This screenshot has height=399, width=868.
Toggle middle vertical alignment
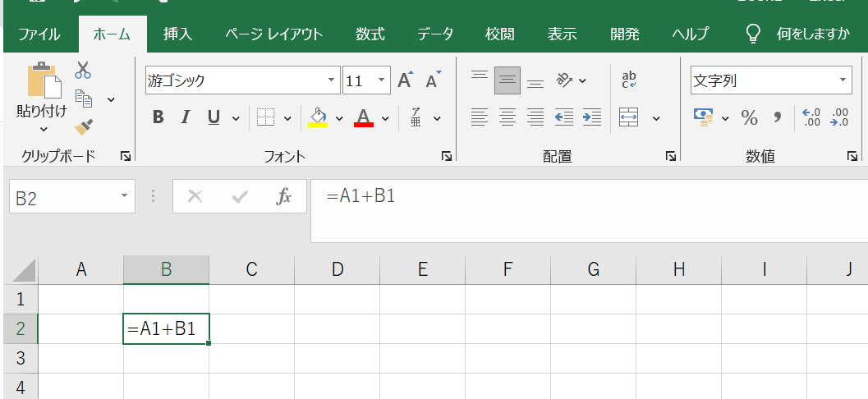[x=507, y=80]
